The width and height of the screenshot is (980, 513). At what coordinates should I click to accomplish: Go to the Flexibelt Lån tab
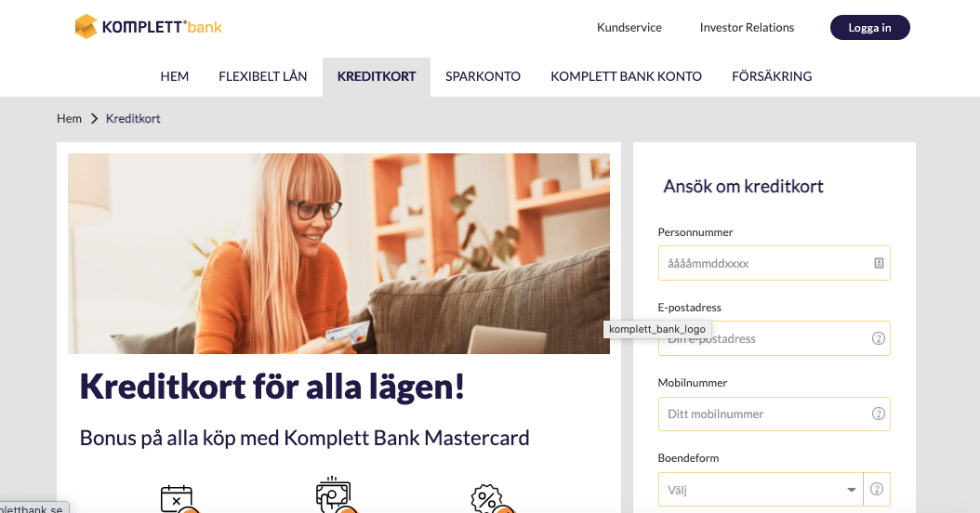262,76
